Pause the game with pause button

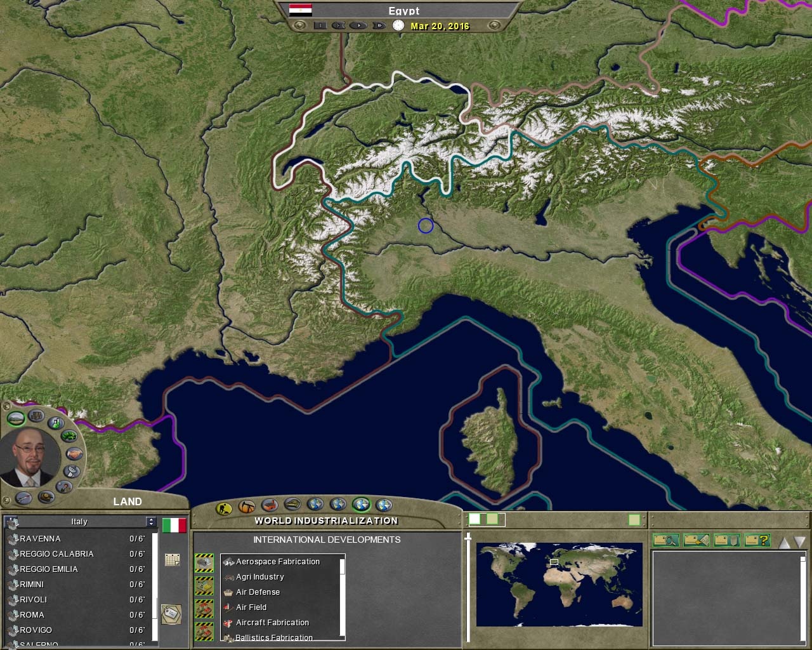click(320, 25)
